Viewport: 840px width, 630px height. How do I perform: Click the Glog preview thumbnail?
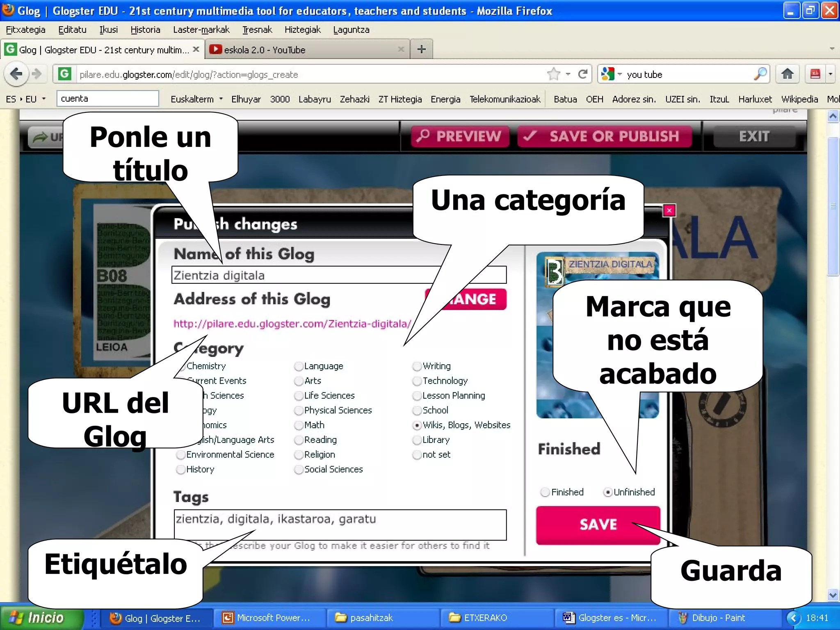(598, 335)
